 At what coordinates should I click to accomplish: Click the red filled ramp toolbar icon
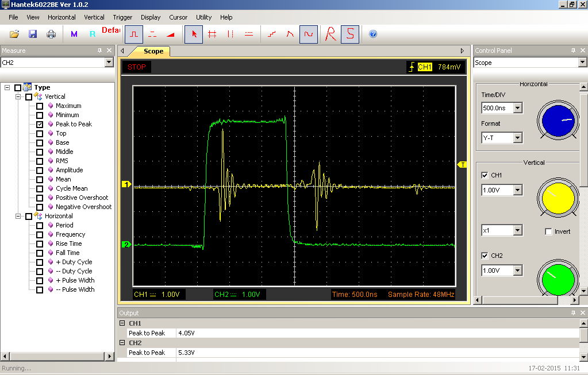tap(171, 34)
